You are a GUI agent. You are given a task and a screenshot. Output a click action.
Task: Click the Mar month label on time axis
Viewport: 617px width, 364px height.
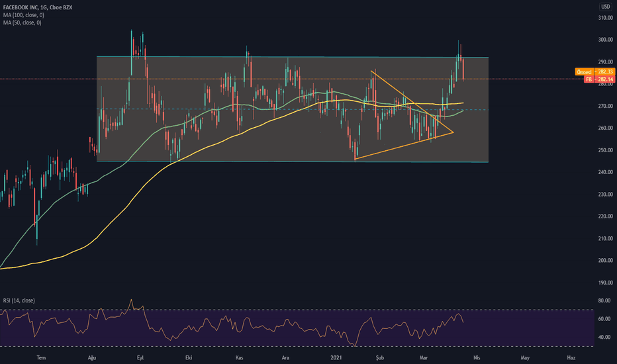point(424,357)
